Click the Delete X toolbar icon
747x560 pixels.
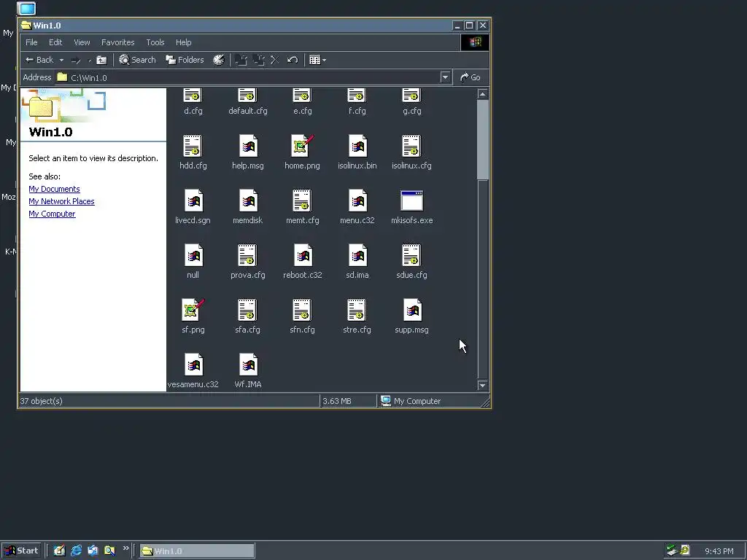coord(275,60)
